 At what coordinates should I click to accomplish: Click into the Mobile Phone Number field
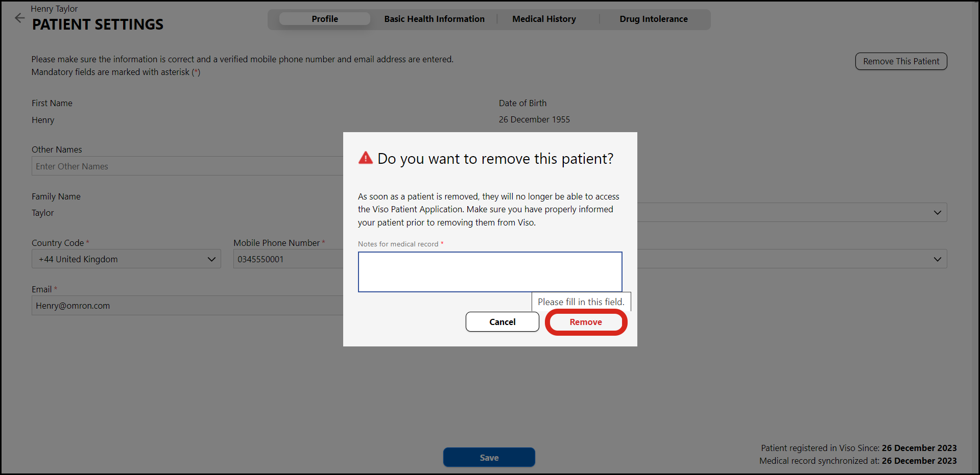[288, 259]
